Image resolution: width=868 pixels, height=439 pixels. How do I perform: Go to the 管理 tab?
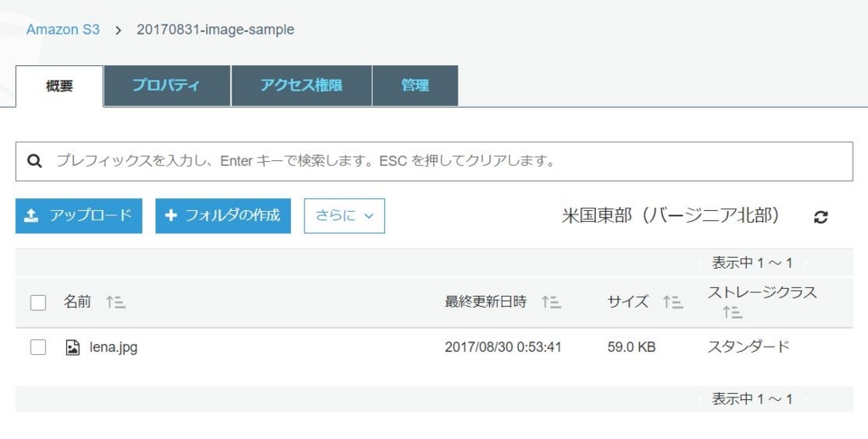[415, 86]
